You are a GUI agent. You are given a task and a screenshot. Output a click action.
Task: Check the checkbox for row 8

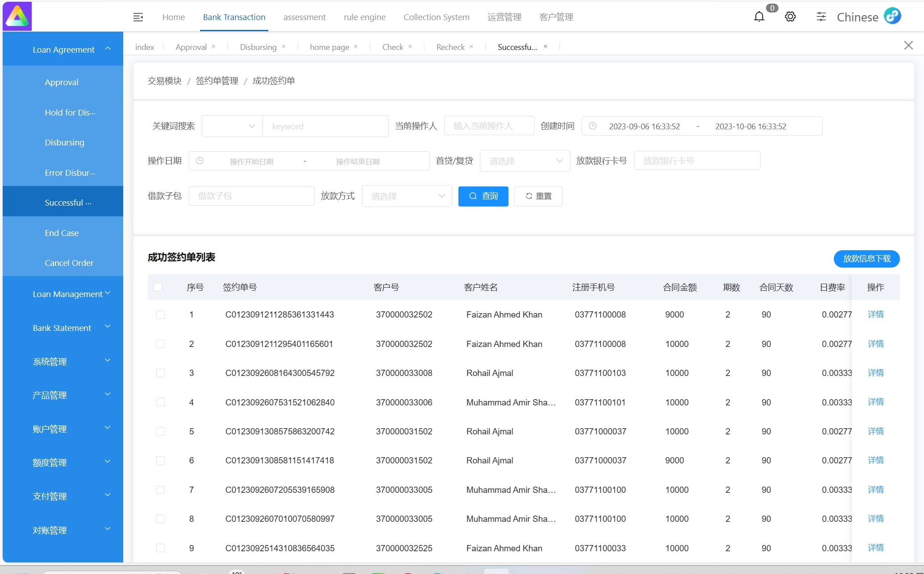(x=160, y=519)
